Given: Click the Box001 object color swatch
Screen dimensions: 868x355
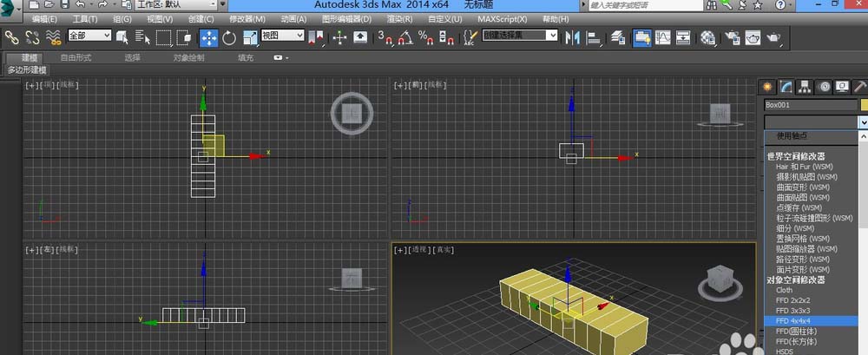Looking at the screenshot, I should pos(865,105).
